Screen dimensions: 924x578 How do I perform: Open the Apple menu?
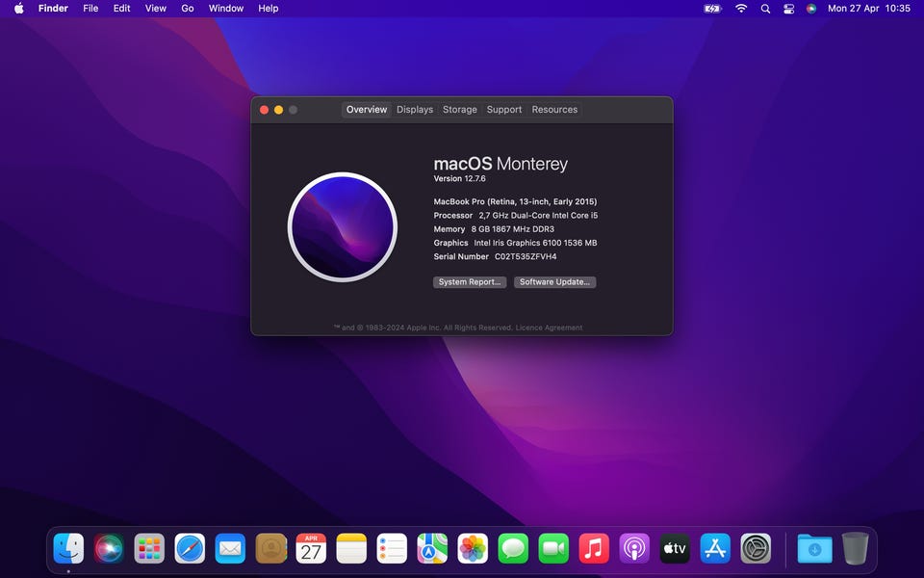pyautogui.click(x=19, y=9)
